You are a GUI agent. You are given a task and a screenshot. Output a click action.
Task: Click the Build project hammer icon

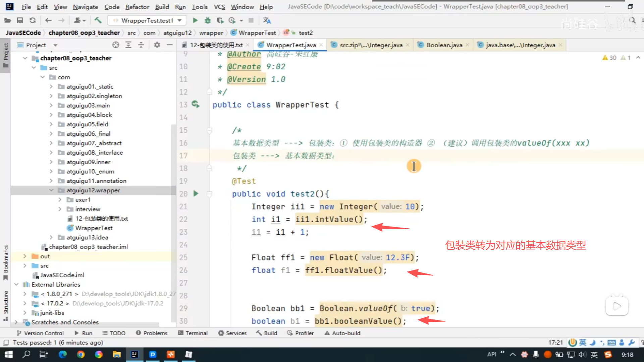pyautogui.click(x=98, y=20)
